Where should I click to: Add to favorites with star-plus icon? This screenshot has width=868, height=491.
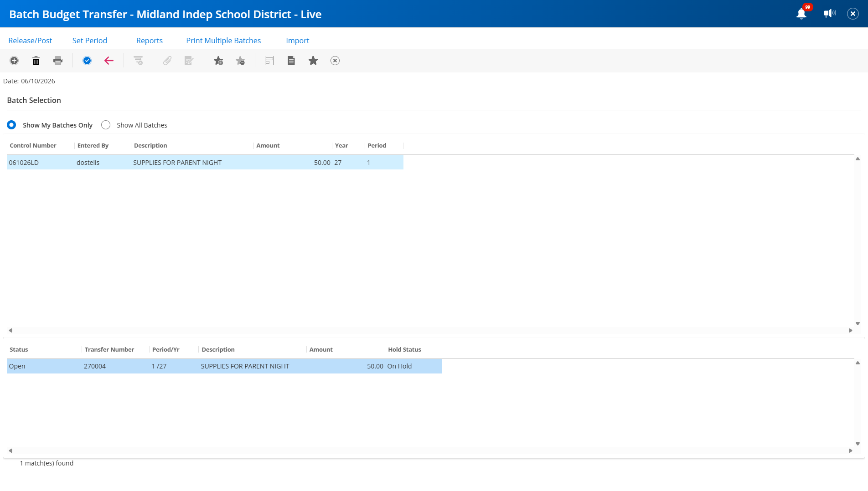(218, 61)
